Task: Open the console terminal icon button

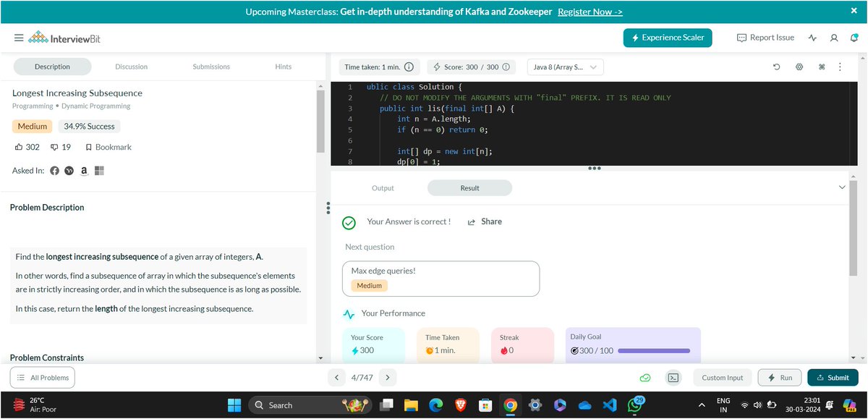Action: coord(673,378)
